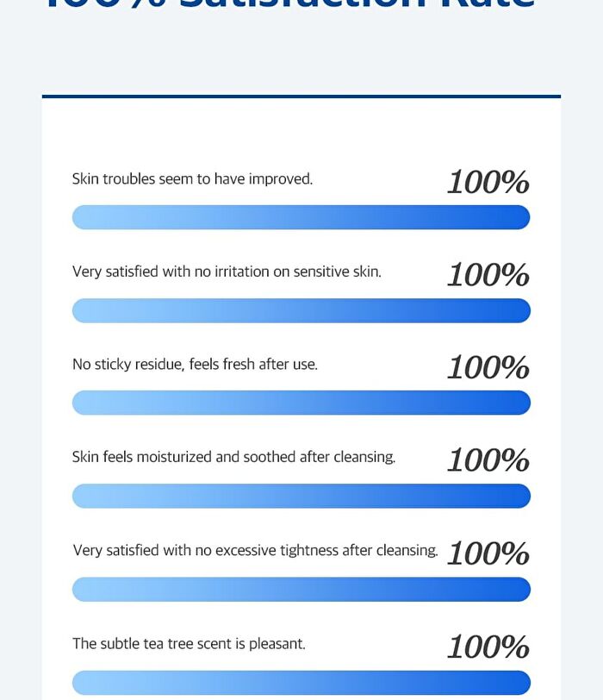Viewport: 603px width, 700px height.
Task: Click the 100% value beside no sticky residue
Action: pyautogui.click(x=488, y=367)
